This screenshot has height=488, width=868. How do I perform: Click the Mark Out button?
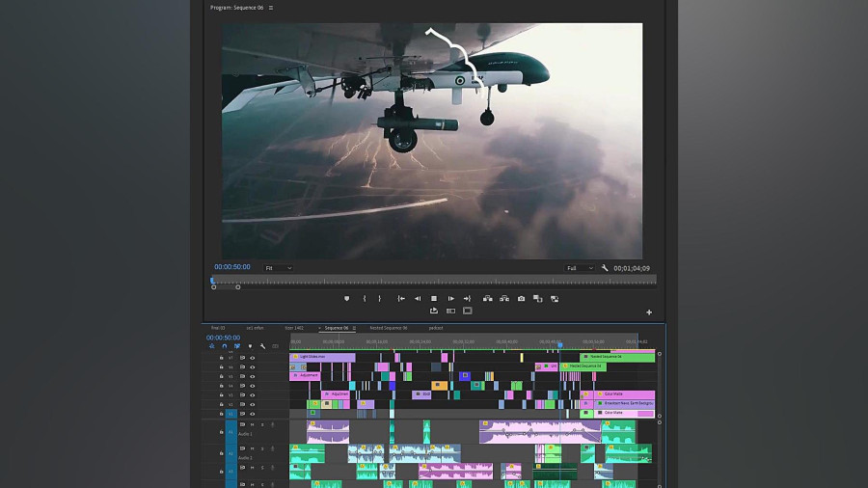[379, 298]
